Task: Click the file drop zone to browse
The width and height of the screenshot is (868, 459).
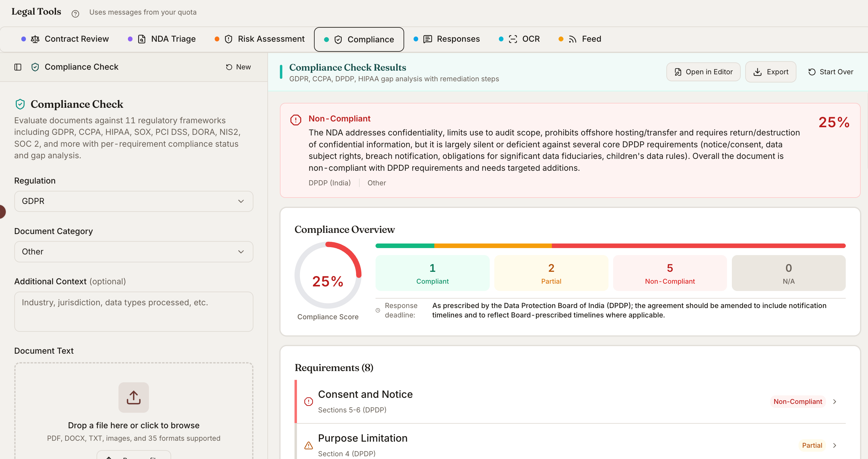Action: point(133,411)
